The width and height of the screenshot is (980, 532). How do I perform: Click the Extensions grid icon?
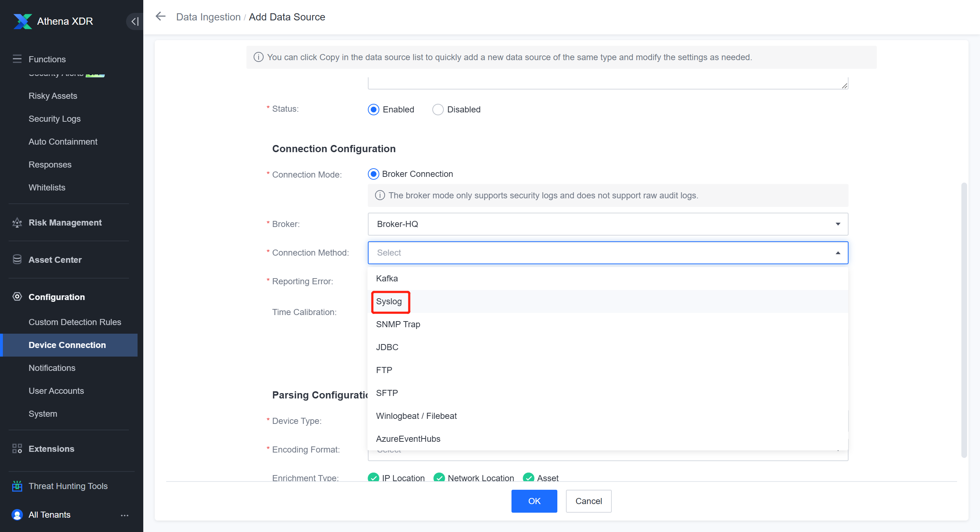click(x=17, y=448)
